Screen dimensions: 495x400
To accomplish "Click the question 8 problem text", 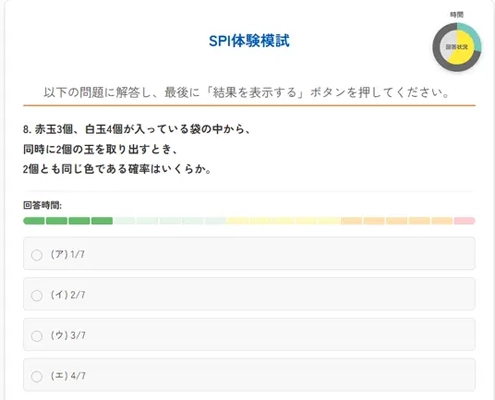I will 137,149.
